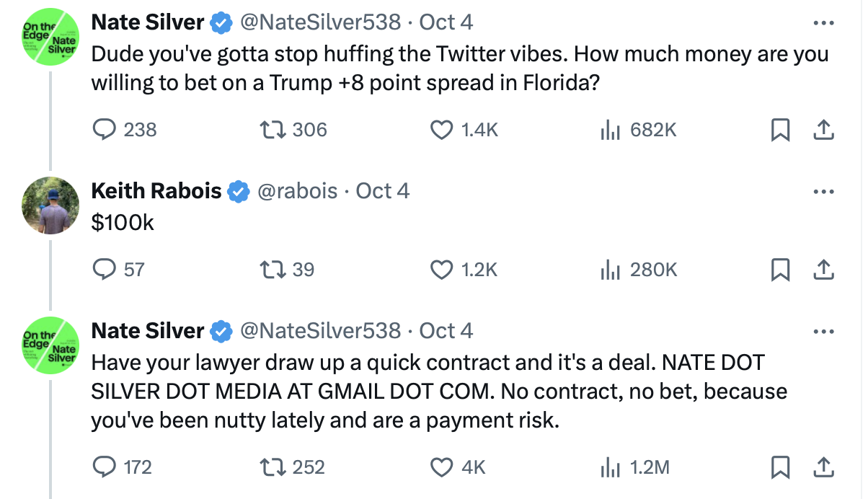This screenshot has height=499, width=868.
Task: Bookmark the first Nate Silver tweet
Action: 779,130
